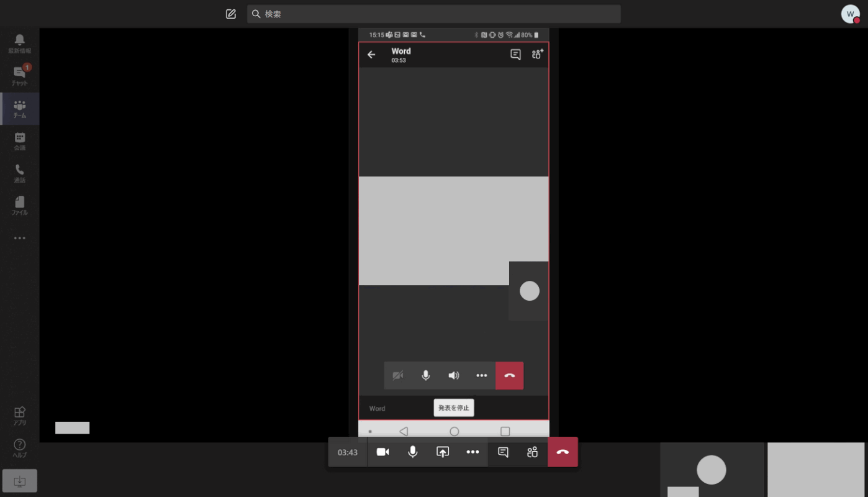Viewport: 868px width, 497px height.
Task: Show the meeting chat conversation
Action: [x=502, y=452]
